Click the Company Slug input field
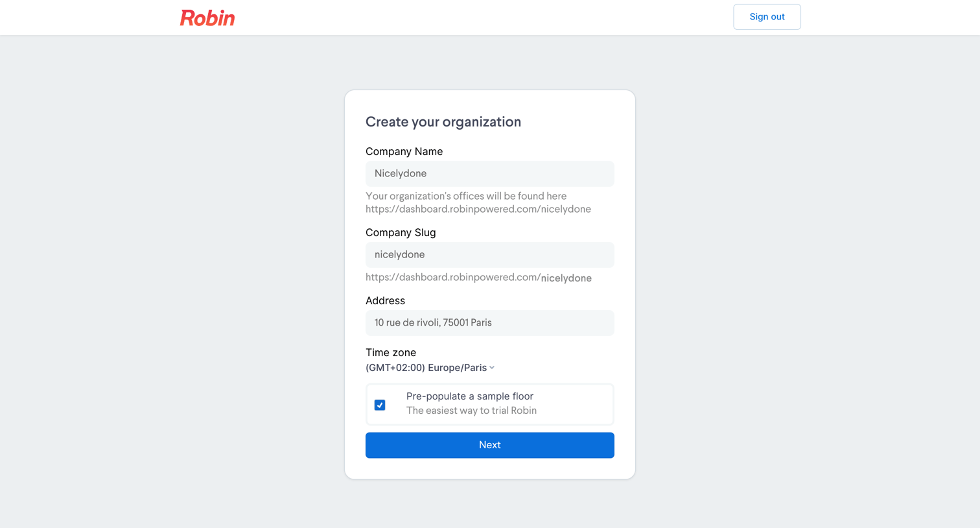The height and width of the screenshot is (528, 980). 489,255
